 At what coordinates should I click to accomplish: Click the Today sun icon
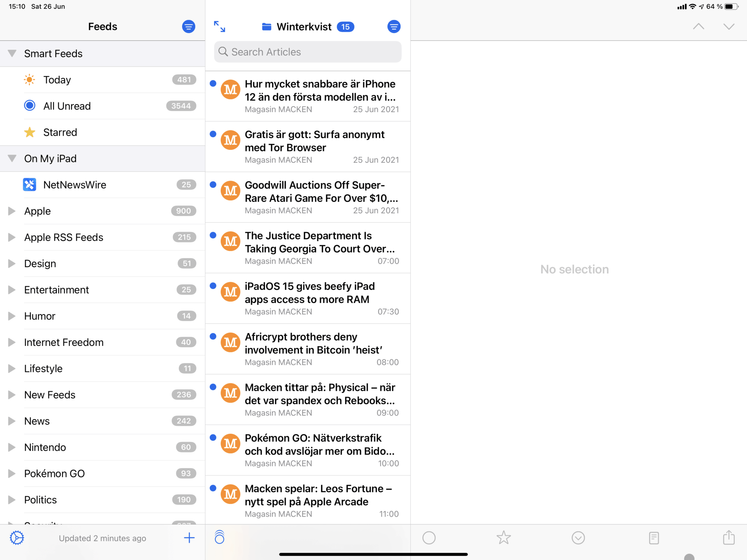(x=30, y=80)
